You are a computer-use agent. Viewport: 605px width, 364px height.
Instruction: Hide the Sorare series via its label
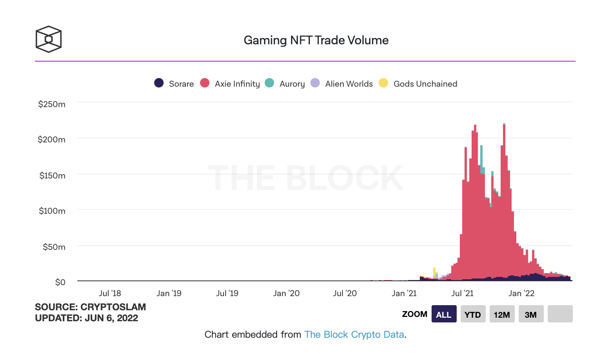[x=181, y=84]
